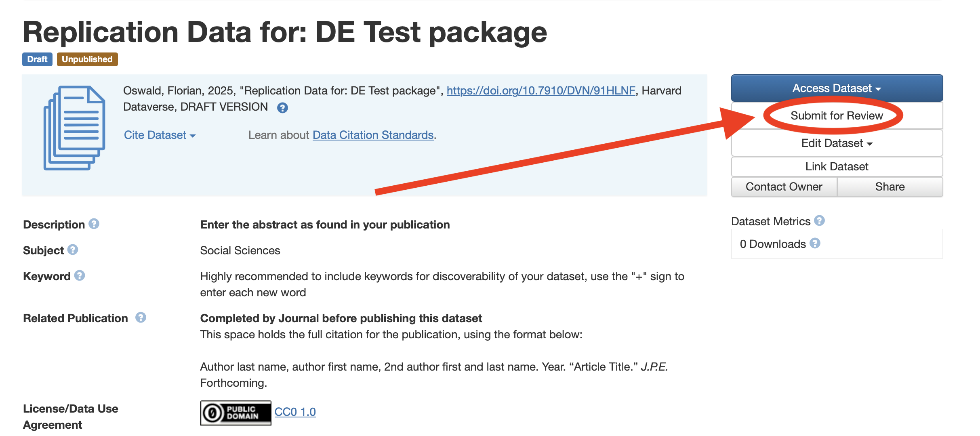Click help icon next to DRAFT VERSION
980x436 pixels.
[282, 108]
